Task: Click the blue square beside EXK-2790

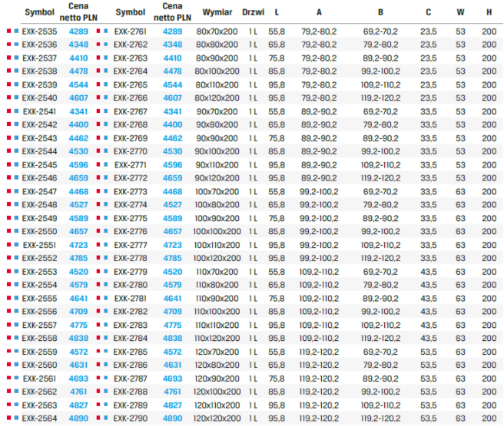Action: point(106,418)
